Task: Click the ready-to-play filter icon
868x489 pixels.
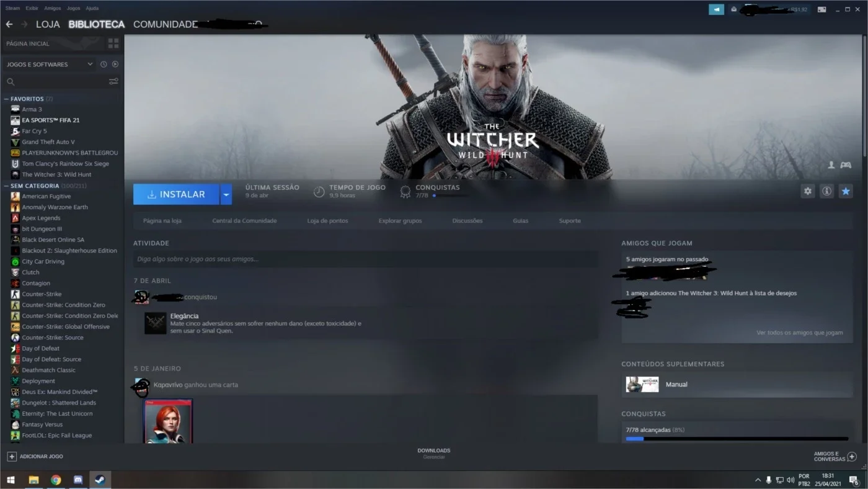Action: point(115,65)
